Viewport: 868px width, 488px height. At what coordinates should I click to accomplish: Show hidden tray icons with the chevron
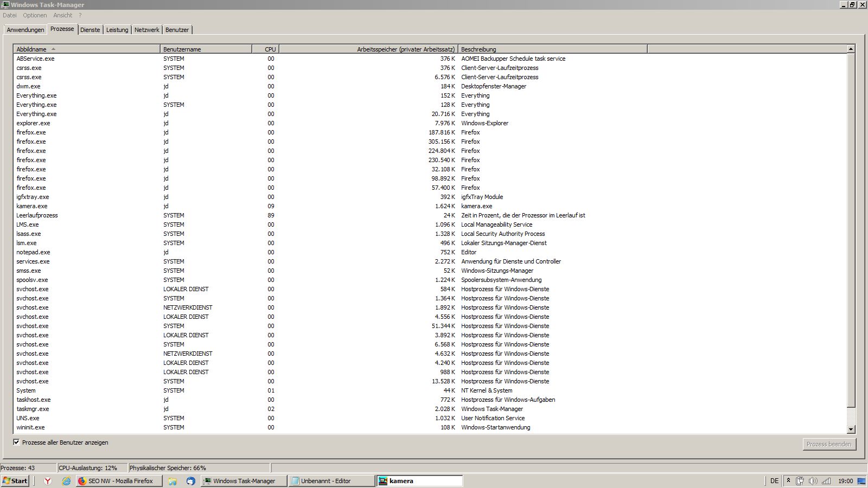click(788, 480)
